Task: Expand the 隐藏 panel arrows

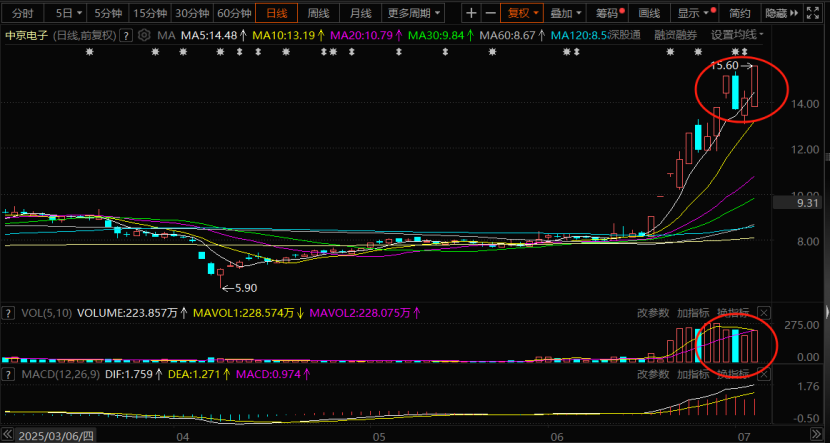Action: tap(782, 13)
